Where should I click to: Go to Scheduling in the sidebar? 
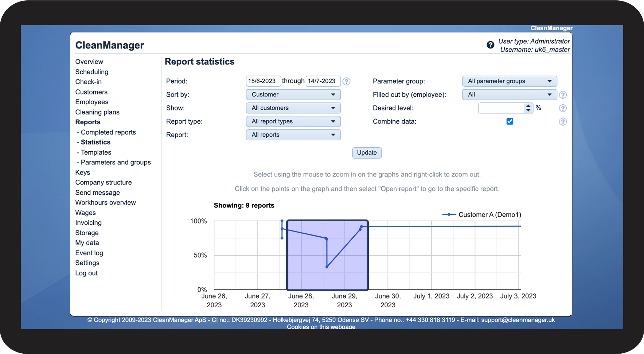coord(92,72)
